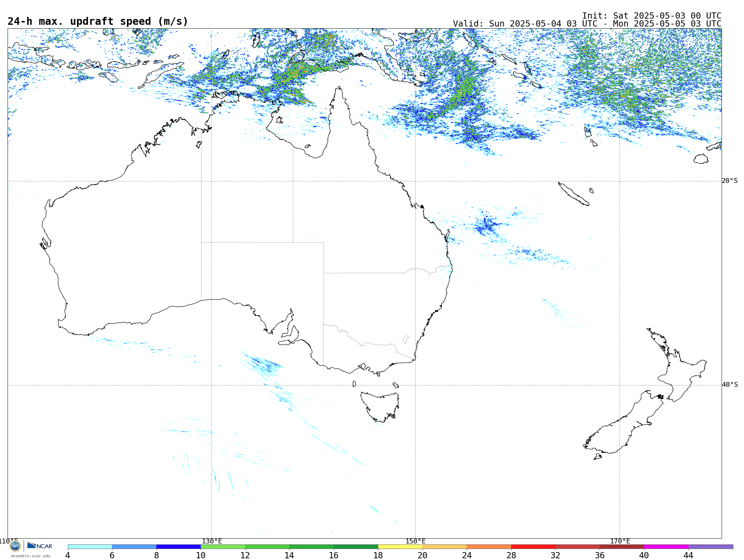
Task: Click the yellow 18–20 colorbar swatch
Action: click(x=400, y=547)
